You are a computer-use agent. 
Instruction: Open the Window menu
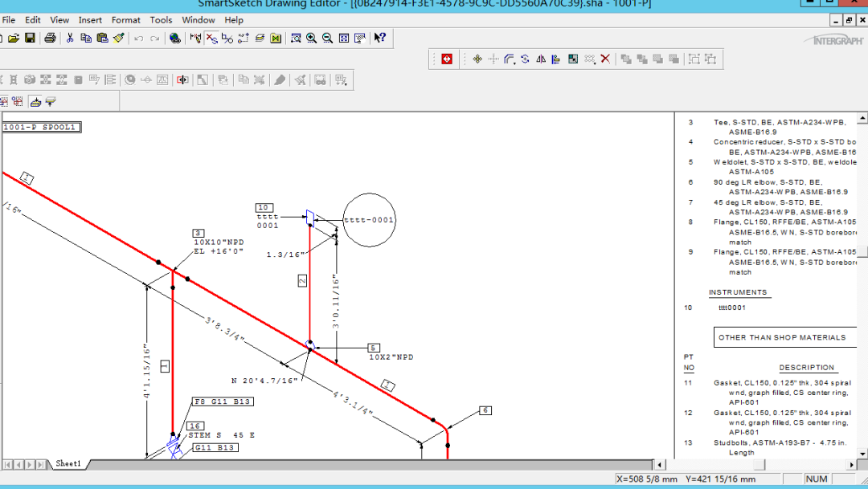coord(199,20)
